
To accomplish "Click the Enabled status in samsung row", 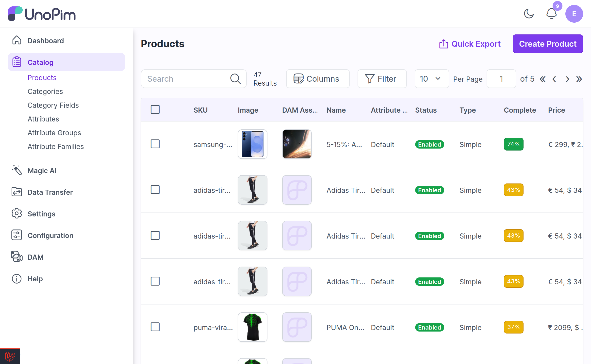I will click(429, 144).
